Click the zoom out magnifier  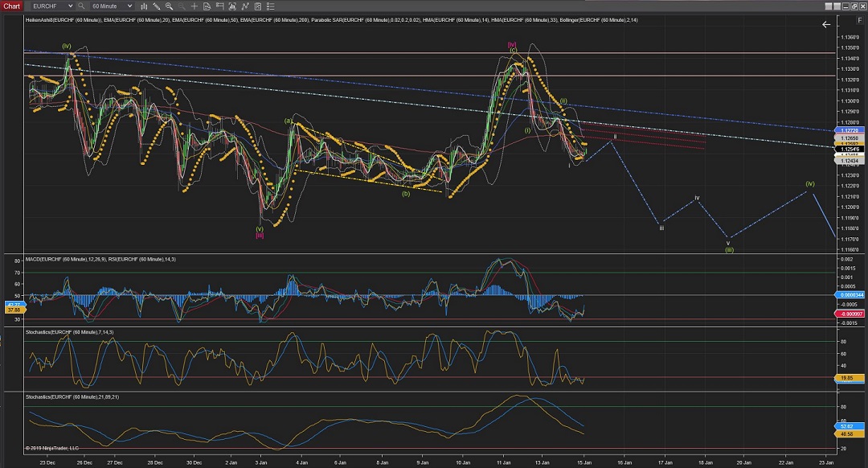click(182, 6)
